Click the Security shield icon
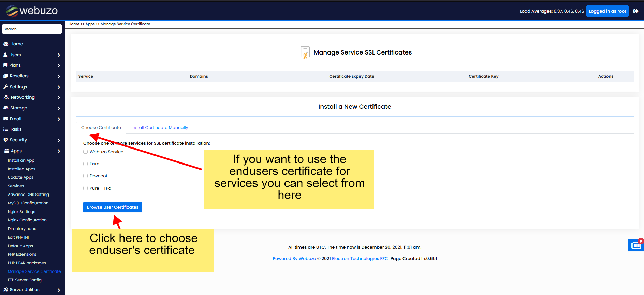 click(5, 140)
